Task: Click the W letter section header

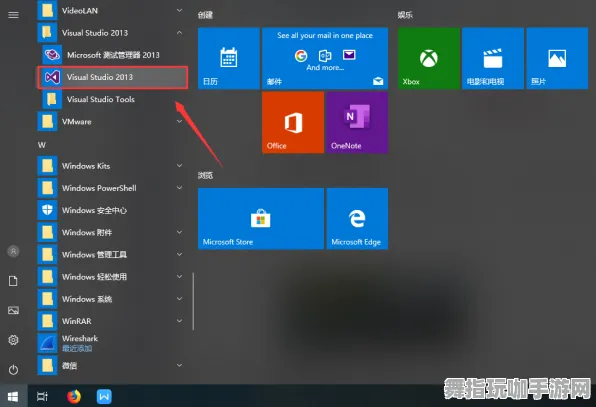Action: click(42, 145)
